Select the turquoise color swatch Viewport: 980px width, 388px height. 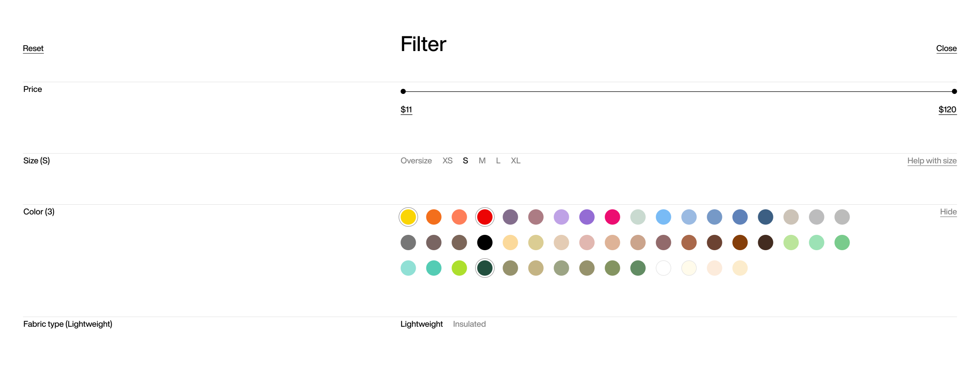[433, 268]
